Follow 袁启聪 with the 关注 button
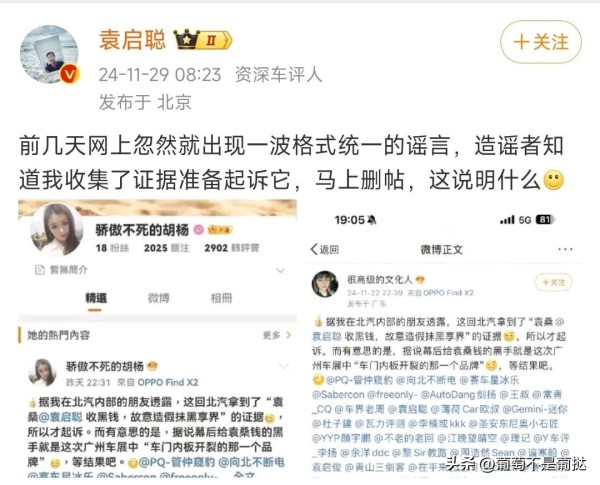The image size is (600, 485). pos(541,42)
